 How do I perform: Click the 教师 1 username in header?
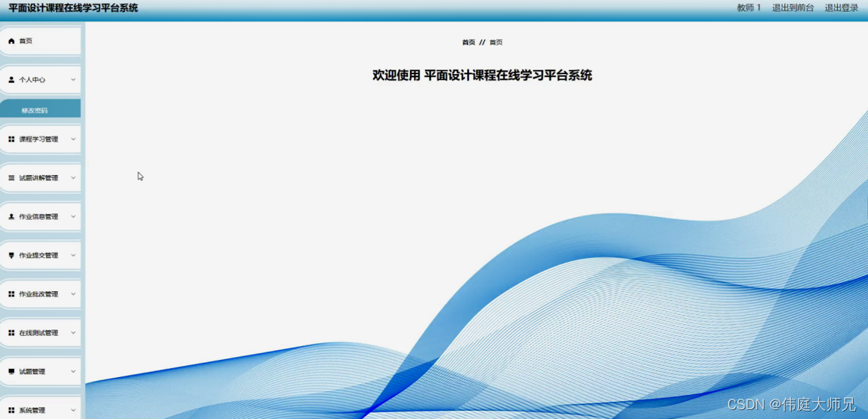click(749, 7)
